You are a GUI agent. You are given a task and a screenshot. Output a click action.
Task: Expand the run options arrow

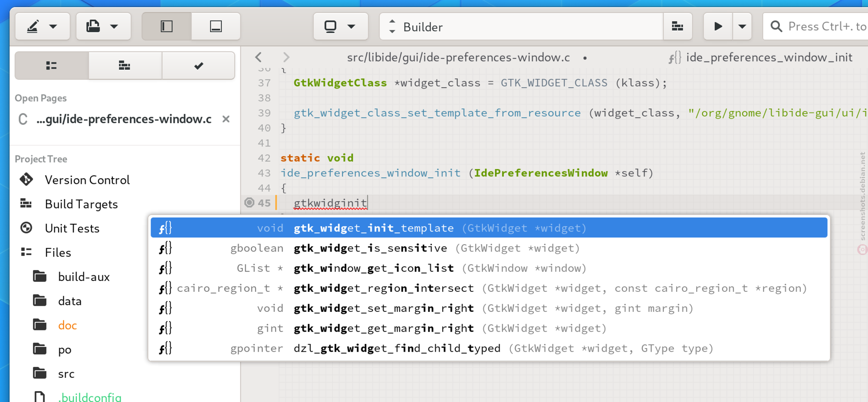pos(742,26)
